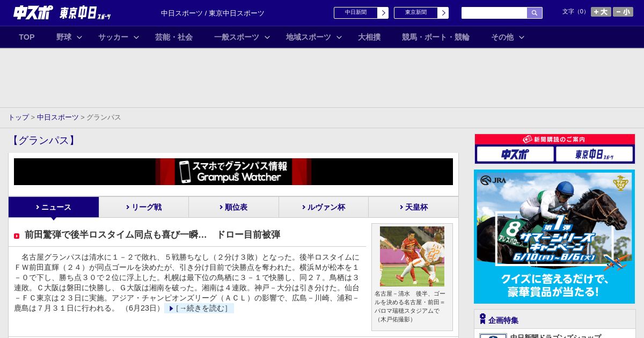The image size is (644, 338).
Task: Expand the サッカー dropdown chevron
Action: tap(136, 37)
